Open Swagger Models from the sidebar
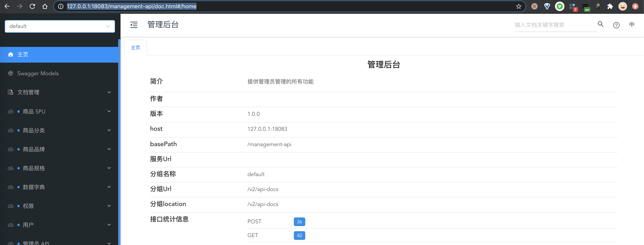Viewport: 644px width, 245px height. [x=38, y=73]
